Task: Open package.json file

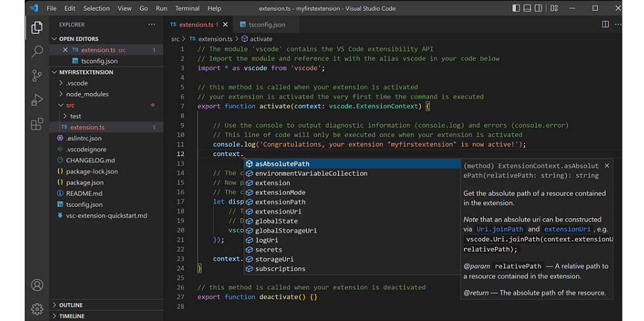Action: (106, 183)
